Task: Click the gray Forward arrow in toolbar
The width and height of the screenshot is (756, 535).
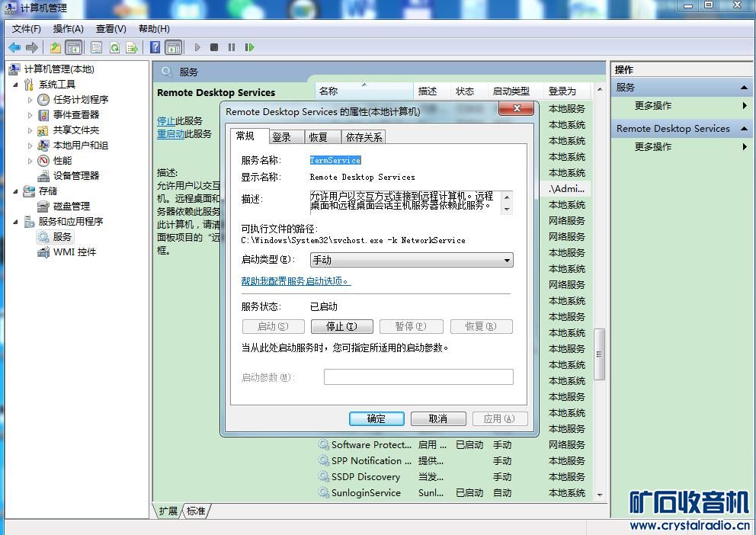Action: [32, 47]
